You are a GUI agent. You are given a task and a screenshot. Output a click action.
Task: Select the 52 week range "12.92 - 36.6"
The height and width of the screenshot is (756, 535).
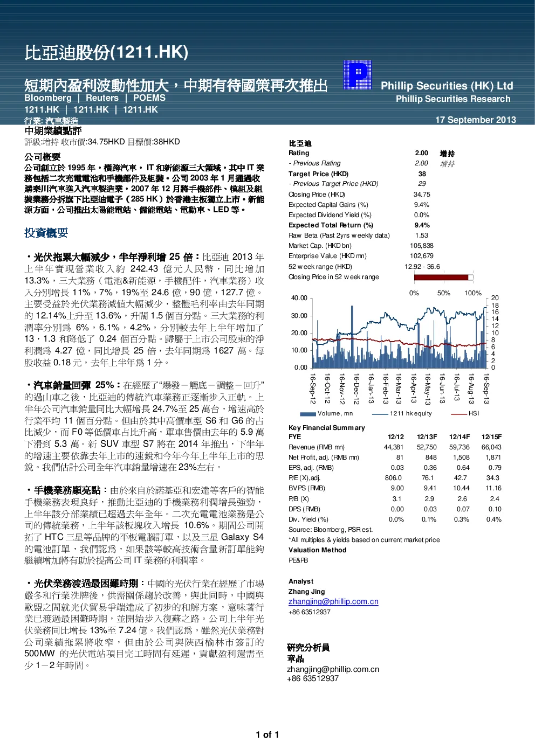(422, 266)
